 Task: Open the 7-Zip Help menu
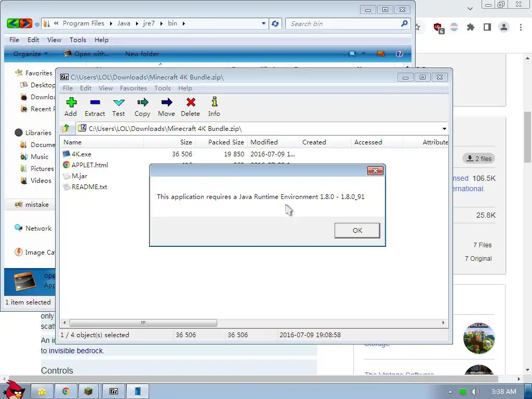pos(185,88)
